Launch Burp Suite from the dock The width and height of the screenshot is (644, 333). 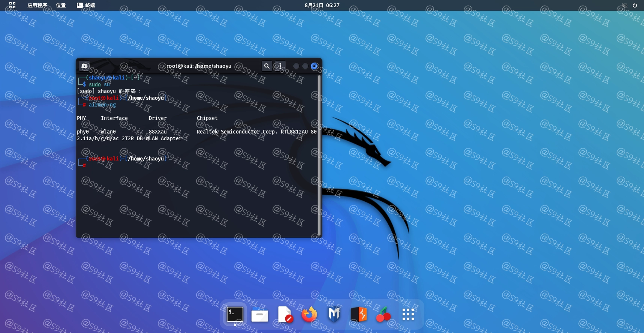359,315
